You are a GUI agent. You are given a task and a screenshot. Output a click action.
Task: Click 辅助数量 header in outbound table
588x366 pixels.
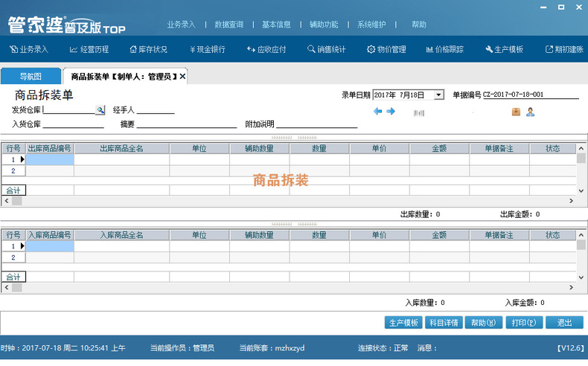(x=260, y=148)
